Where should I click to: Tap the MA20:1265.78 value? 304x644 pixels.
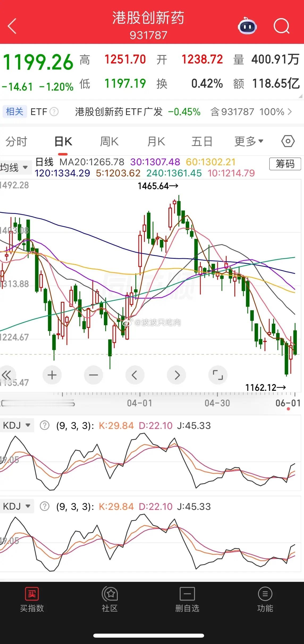[92, 162]
